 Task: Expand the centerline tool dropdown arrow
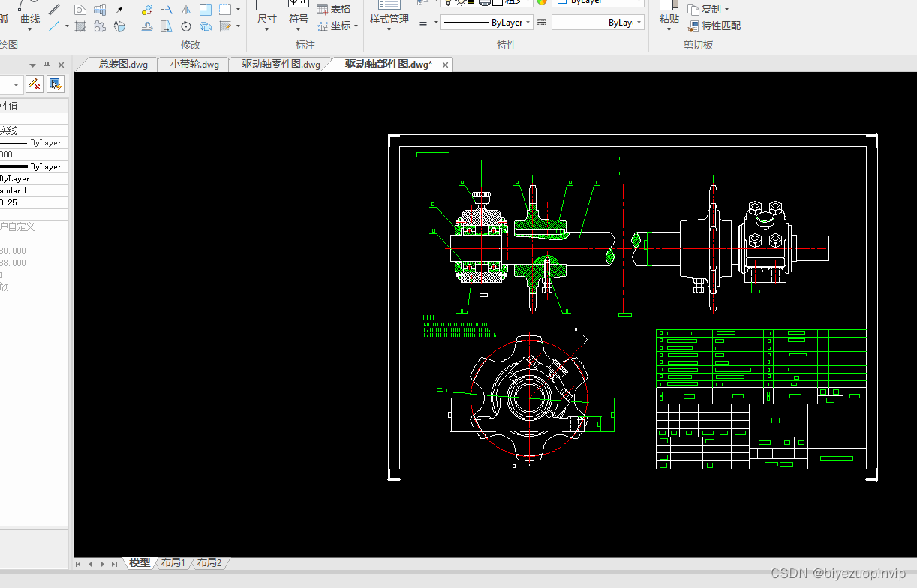(x=67, y=26)
